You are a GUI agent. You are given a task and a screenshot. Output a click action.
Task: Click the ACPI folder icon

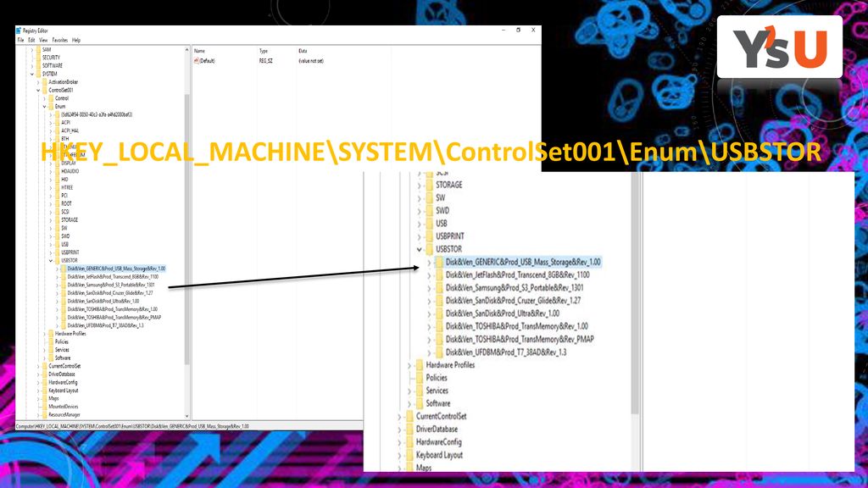(x=57, y=123)
